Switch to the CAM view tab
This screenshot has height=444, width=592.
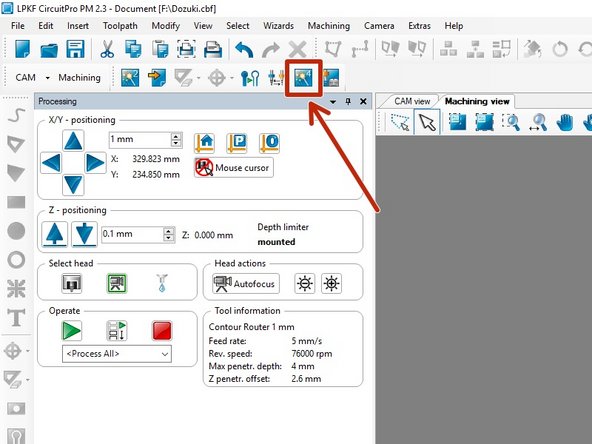pos(412,101)
